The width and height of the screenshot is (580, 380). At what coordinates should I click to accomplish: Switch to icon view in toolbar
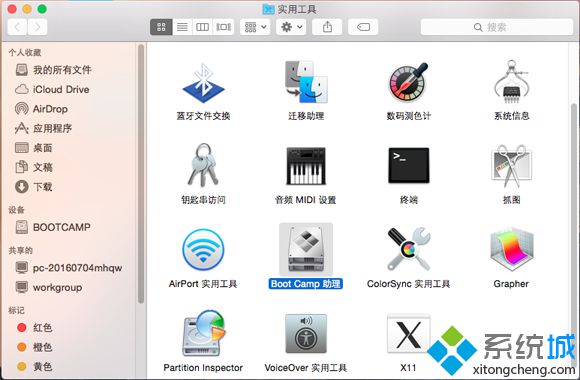point(161,27)
